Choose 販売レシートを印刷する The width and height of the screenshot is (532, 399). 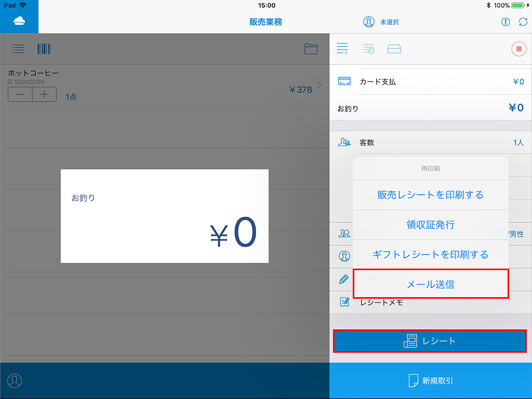(x=431, y=195)
